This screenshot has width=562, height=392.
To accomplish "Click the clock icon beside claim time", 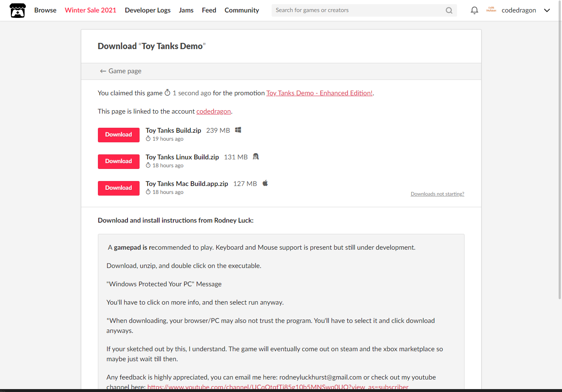I will [x=167, y=93].
